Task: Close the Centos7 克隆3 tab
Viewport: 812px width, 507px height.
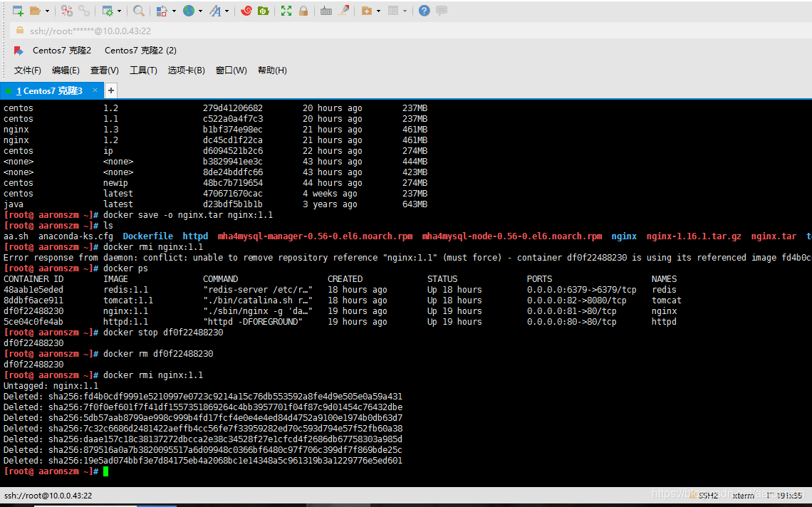Action: pyautogui.click(x=95, y=90)
